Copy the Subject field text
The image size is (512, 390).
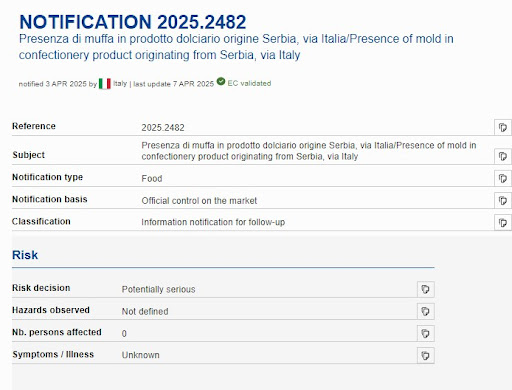coord(503,156)
